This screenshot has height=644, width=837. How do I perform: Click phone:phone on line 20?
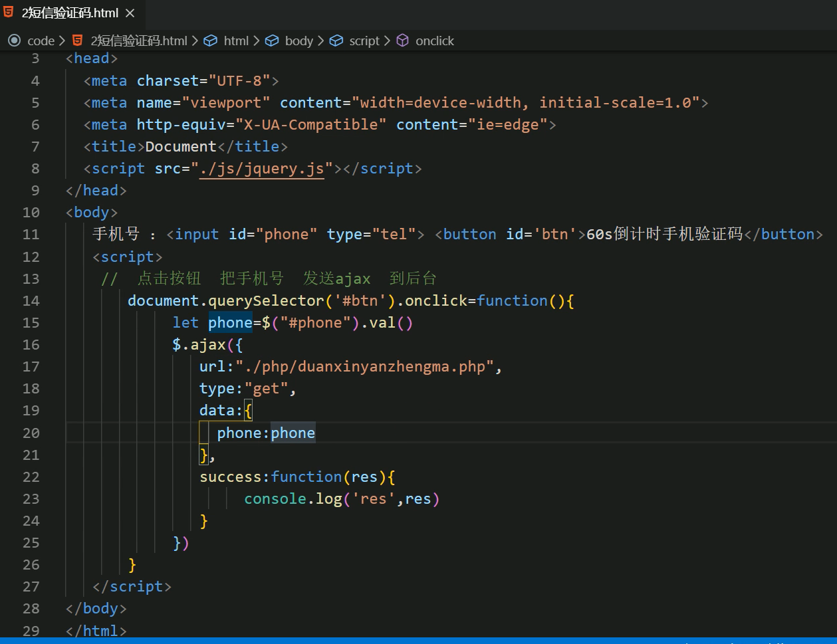point(266,433)
